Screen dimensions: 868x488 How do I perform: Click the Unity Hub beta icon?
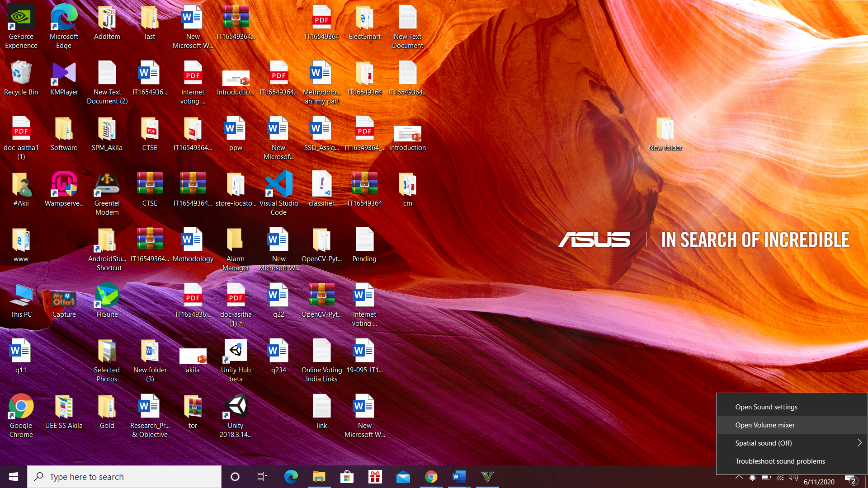coord(236,351)
